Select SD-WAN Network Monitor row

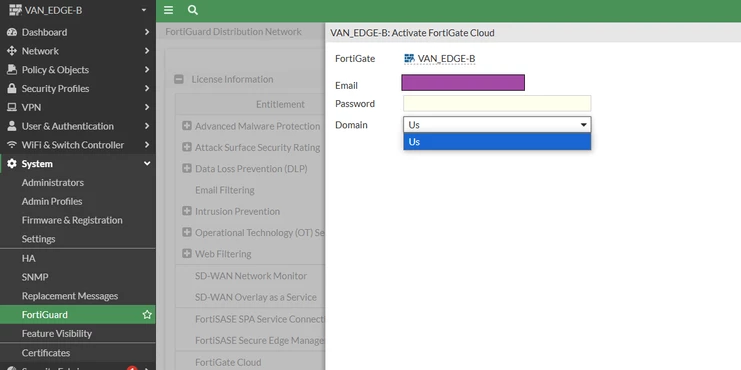point(250,276)
